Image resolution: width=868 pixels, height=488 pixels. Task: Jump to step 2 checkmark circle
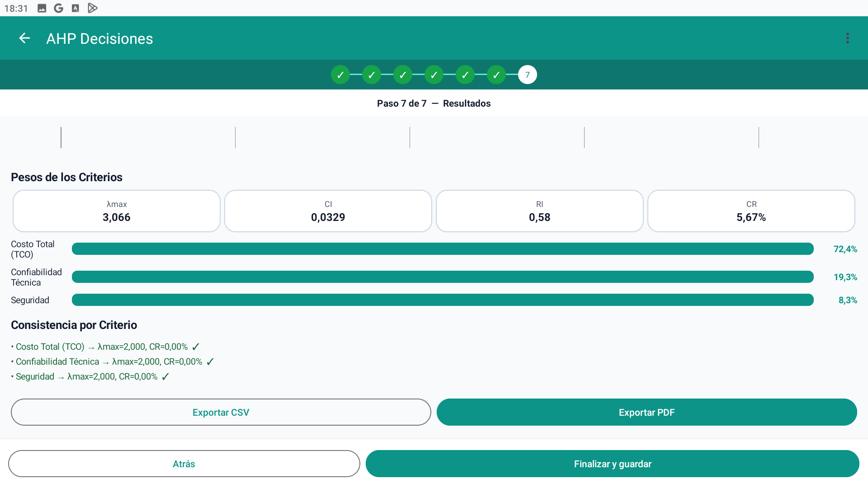[x=372, y=75]
